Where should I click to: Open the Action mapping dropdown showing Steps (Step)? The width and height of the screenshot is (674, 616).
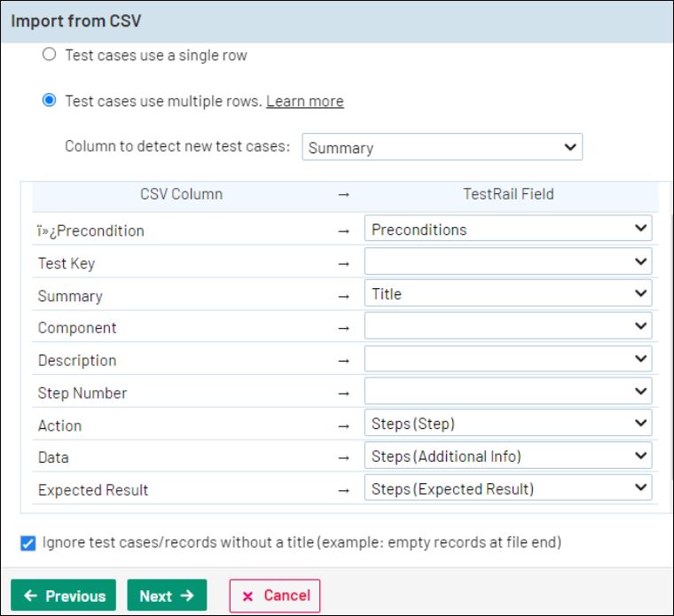[507, 424]
